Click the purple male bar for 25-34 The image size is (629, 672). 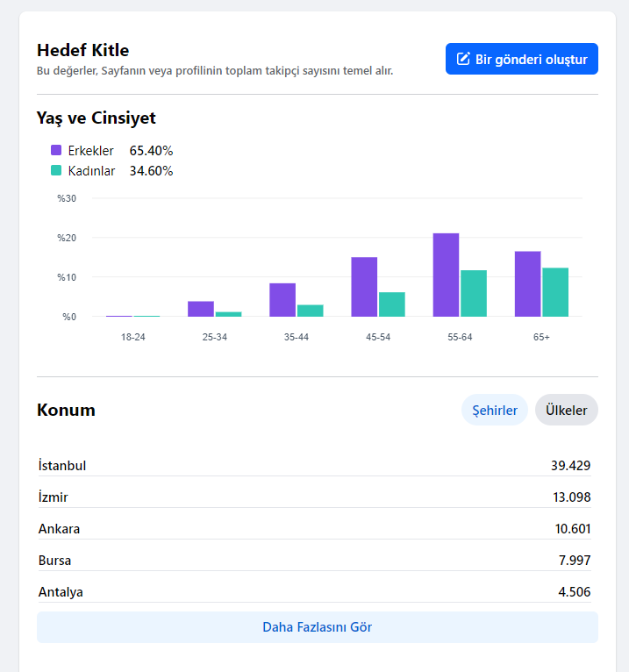[201, 309]
